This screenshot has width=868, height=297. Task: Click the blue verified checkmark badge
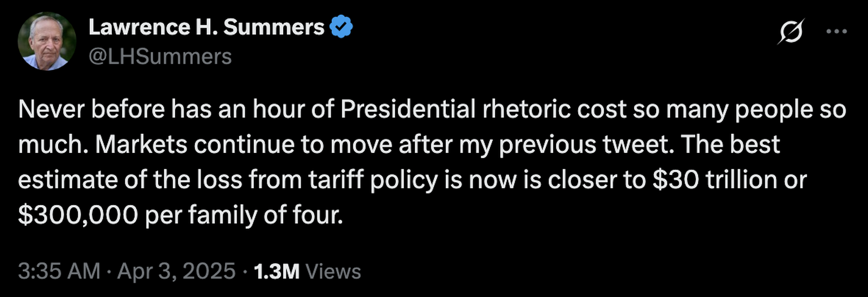pyautogui.click(x=341, y=28)
